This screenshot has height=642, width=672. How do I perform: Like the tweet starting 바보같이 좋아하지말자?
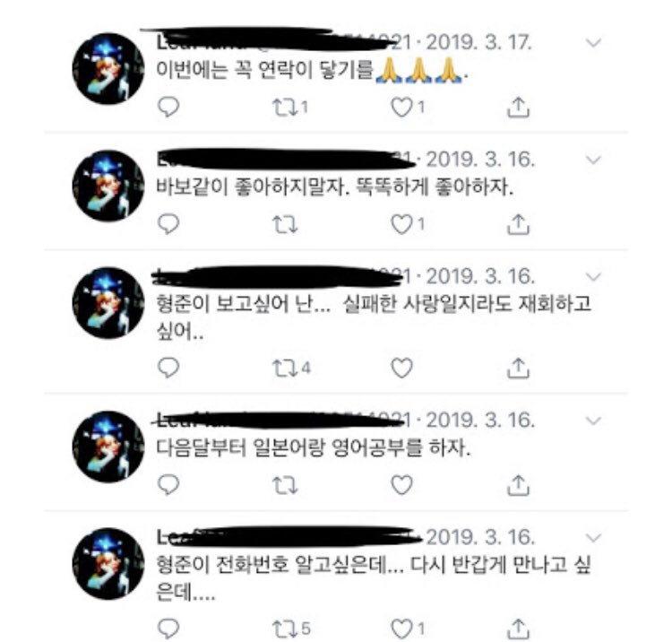pyautogui.click(x=401, y=224)
